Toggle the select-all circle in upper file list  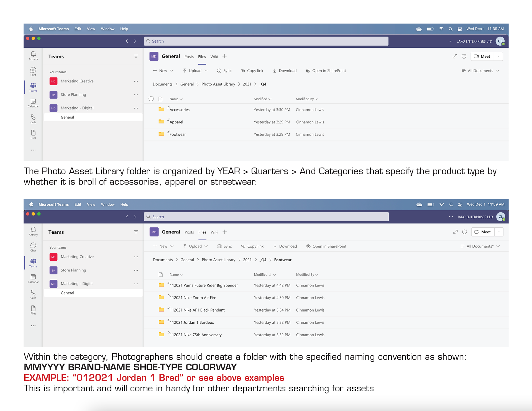coord(151,99)
